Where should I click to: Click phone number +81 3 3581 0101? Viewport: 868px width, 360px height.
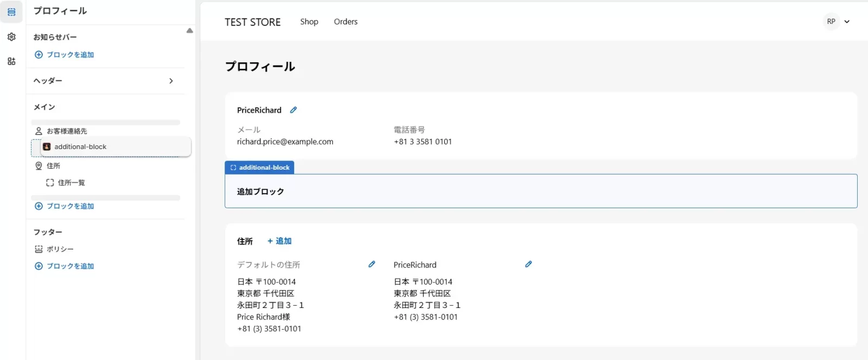(x=423, y=142)
